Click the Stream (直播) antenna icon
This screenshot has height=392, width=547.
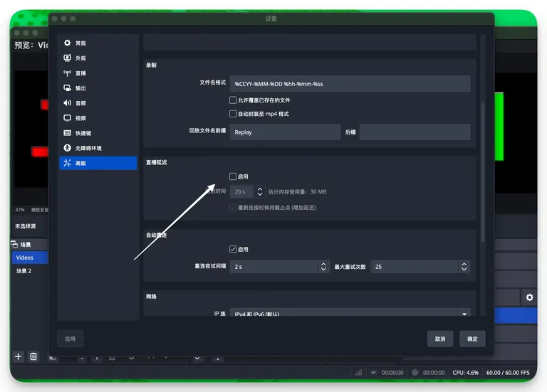(68, 73)
